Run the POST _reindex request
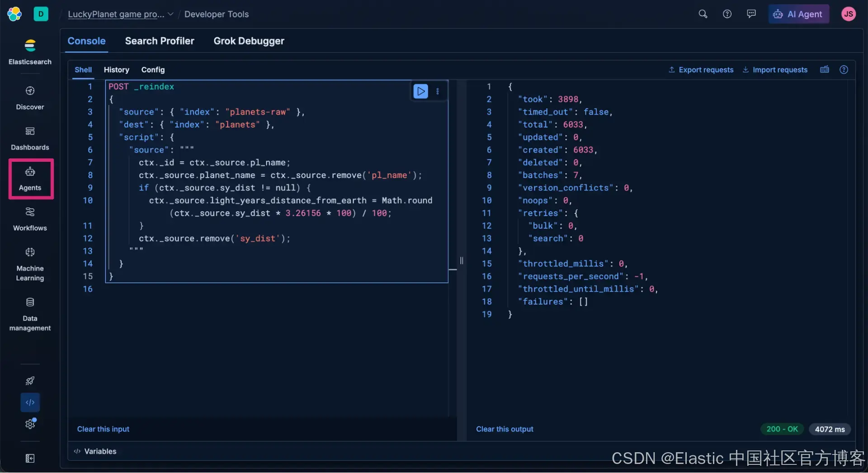868x473 pixels. point(420,91)
